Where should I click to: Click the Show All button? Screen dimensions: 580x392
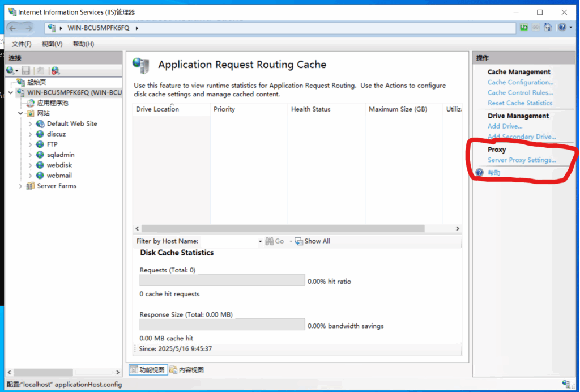(313, 241)
